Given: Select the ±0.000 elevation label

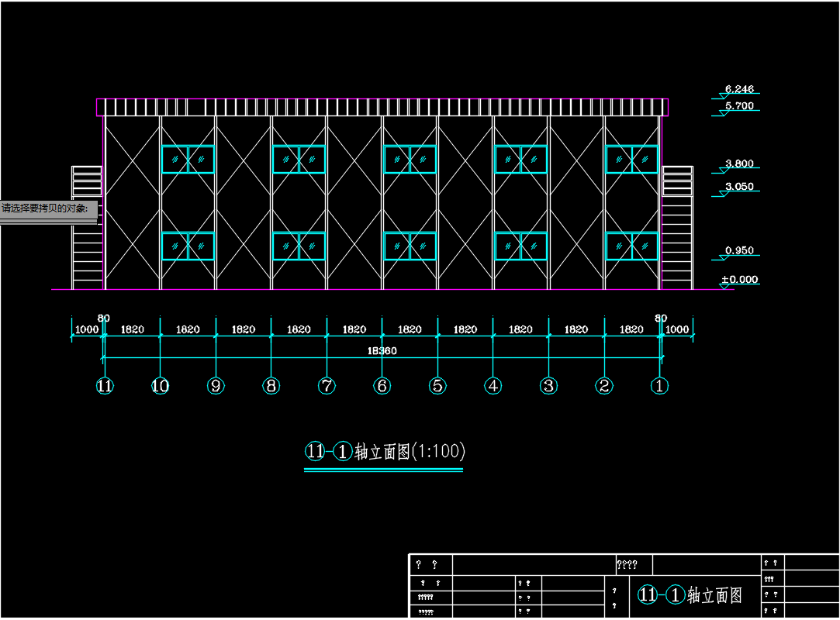Looking at the screenshot, I should (739, 279).
